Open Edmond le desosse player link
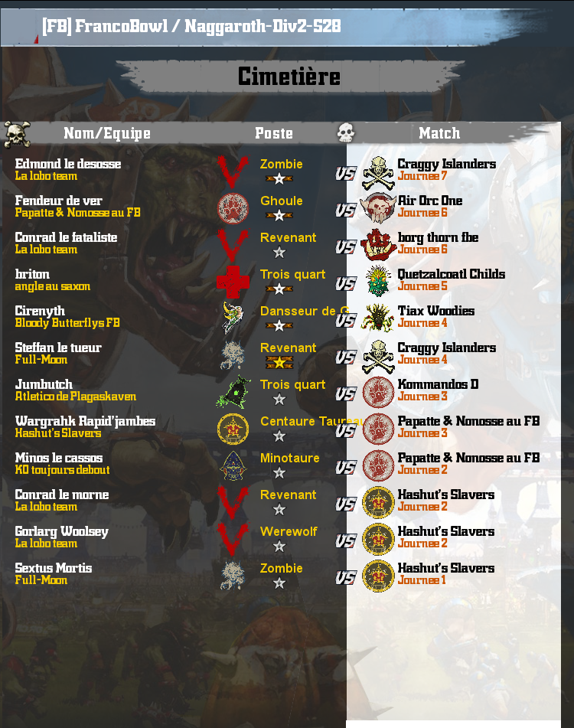Image resolution: width=574 pixels, height=728 pixels. 68,163
